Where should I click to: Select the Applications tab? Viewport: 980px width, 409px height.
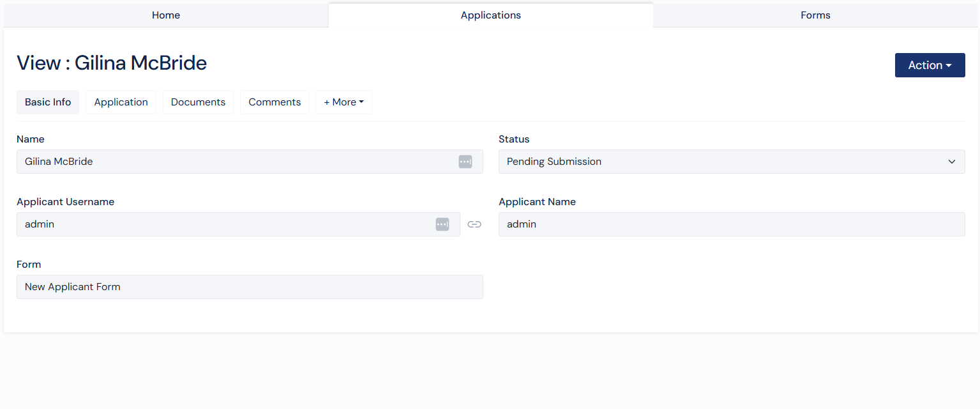490,15
